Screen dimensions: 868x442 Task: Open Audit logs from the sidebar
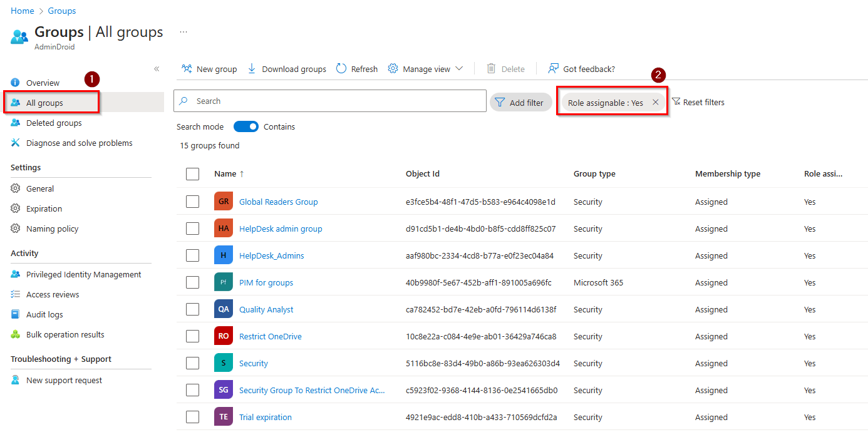coord(43,314)
